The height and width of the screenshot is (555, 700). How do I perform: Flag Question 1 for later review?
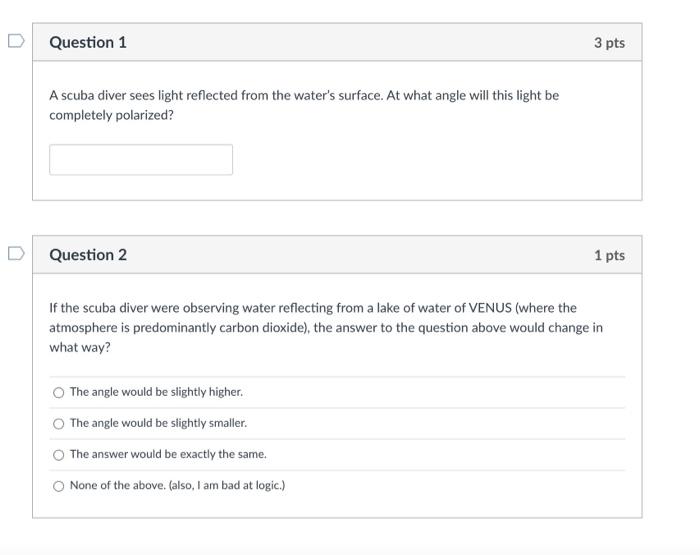pyautogui.click(x=16, y=41)
